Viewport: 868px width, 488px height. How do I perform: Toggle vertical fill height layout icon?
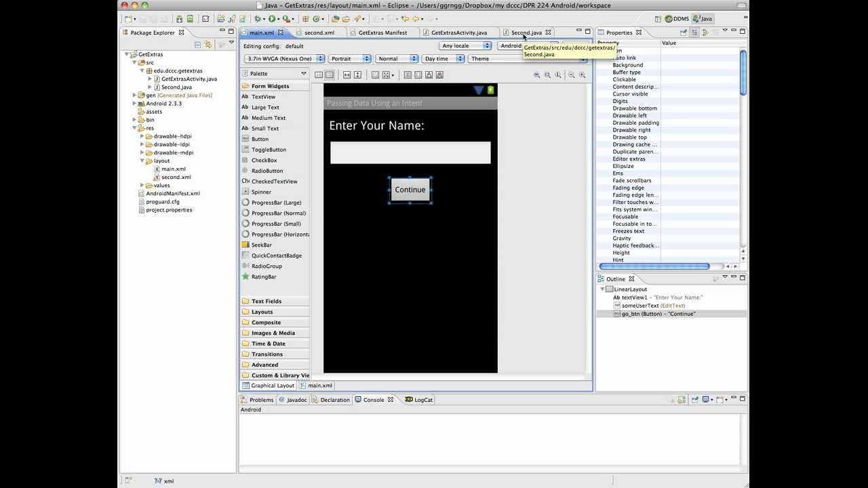click(357, 75)
